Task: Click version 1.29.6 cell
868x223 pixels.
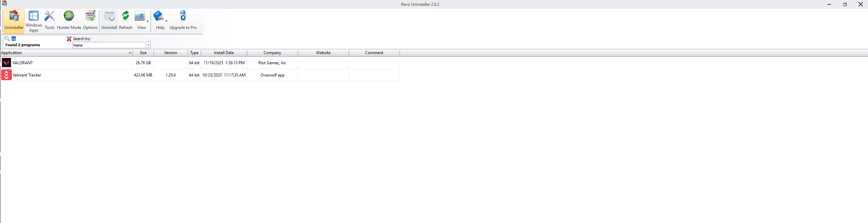Action: click(171, 75)
